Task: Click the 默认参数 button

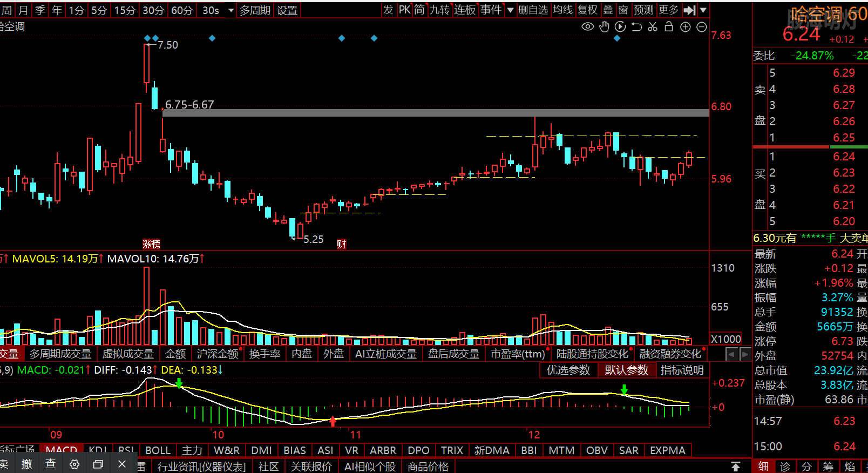Action: pos(626,370)
